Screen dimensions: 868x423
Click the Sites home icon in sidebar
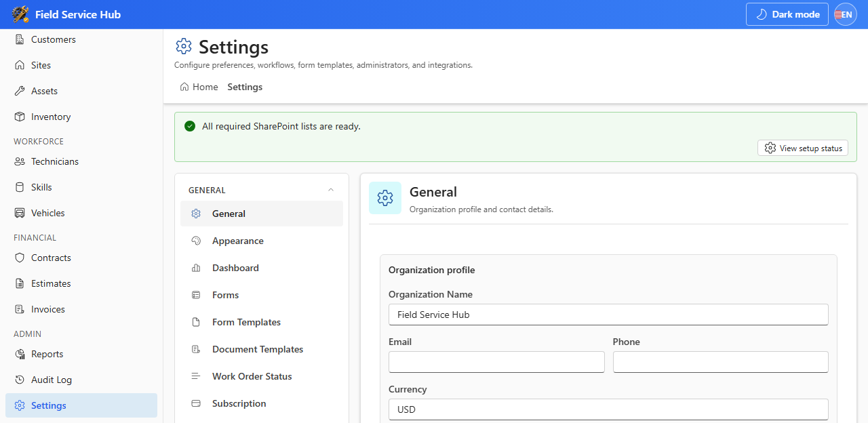[20, 65]
